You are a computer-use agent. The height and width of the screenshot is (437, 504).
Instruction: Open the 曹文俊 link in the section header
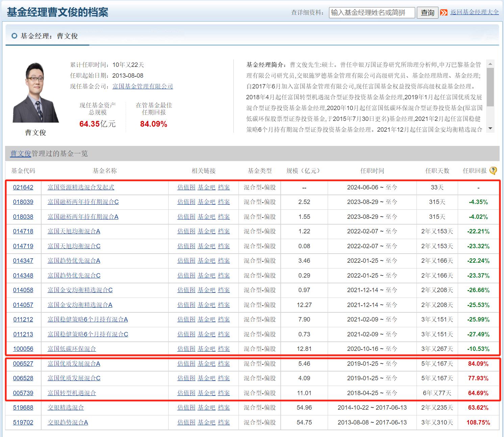pyautogui.click(x=21, y=154)
